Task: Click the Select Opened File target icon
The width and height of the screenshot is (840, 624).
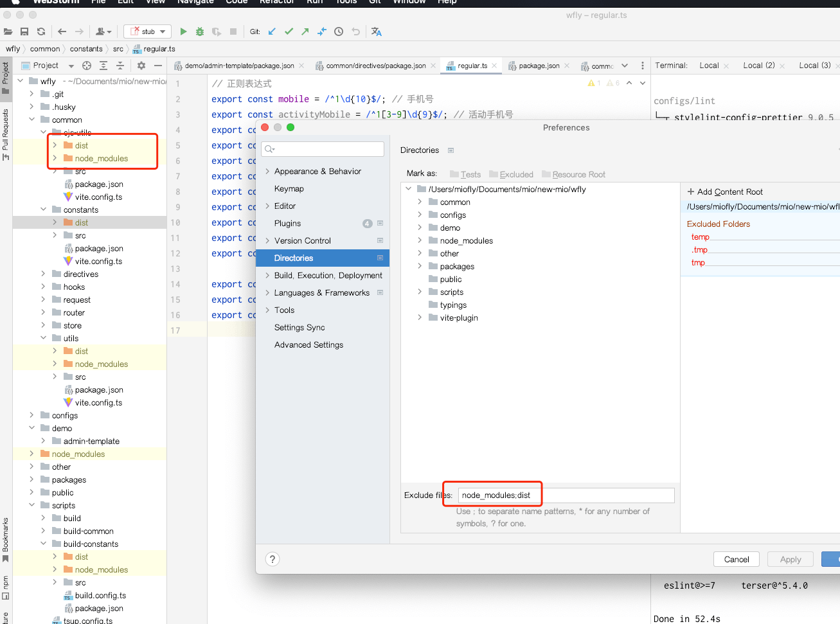Action: [87, 66]
